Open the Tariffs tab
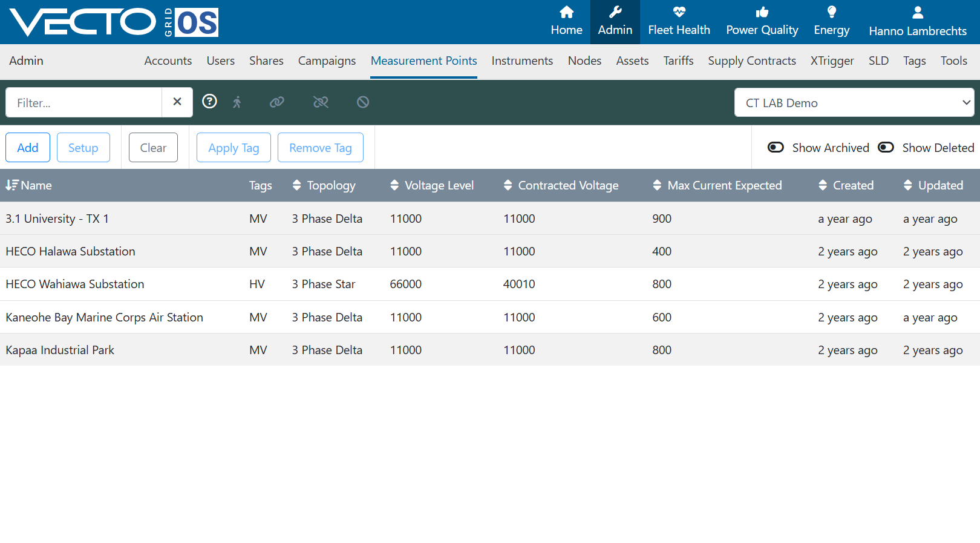Screen dimensions: 980x543 (678, 61)
